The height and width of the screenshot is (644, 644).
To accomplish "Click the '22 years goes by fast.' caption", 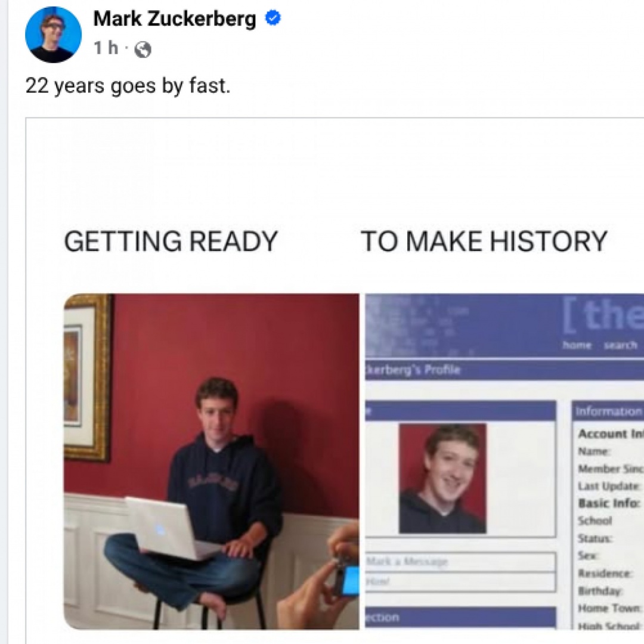I will coord(128,86).
